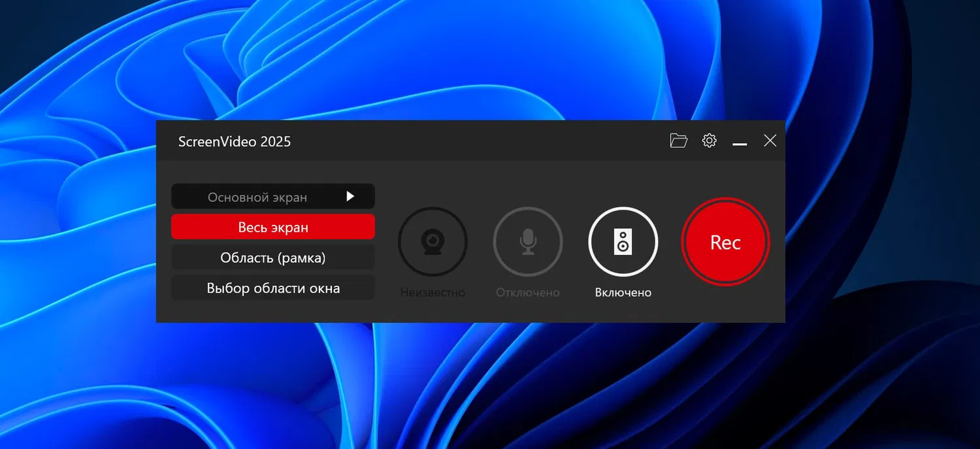Enable the microphone recording button
This screenshot has height=449, width=980.
click(528, 242)
